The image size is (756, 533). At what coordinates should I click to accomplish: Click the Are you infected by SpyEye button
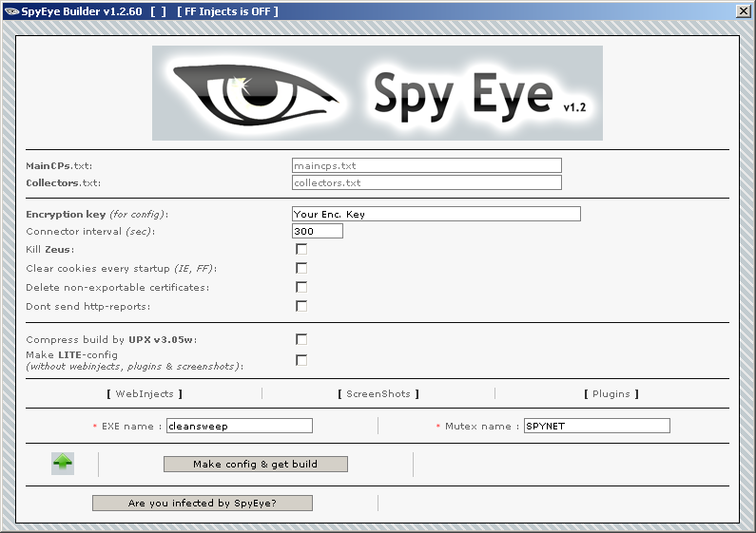[x=203, y=504]
